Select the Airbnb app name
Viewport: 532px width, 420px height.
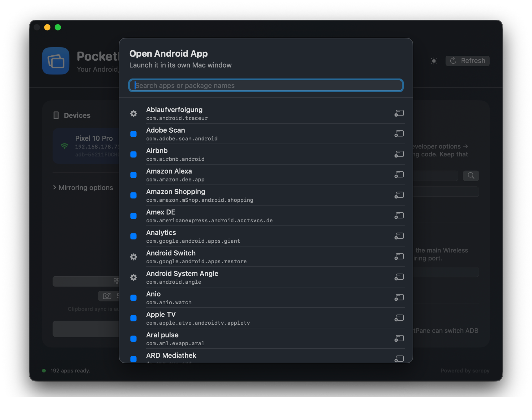[x=157, y=151]
